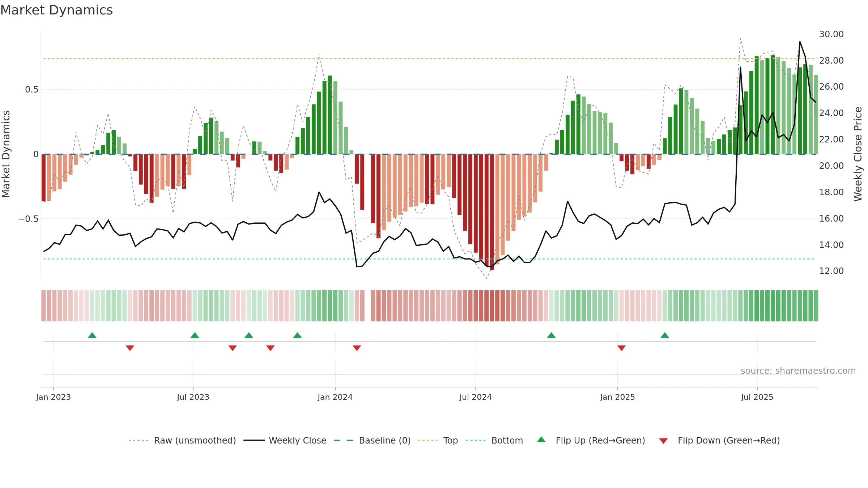This screenshot has height=488, width=868.
Task: Click the Baseline (0) legend entry
Action: pyautogui.click(x=372, y=440)
